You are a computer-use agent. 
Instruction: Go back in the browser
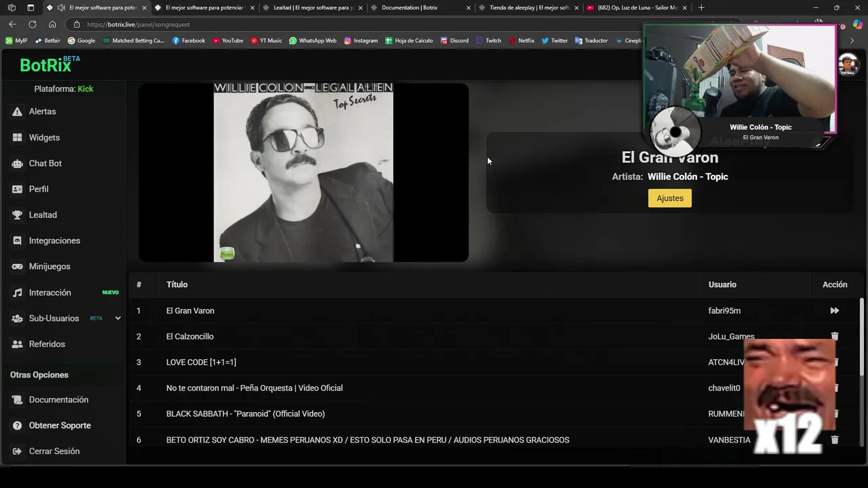tap(12, 24)
